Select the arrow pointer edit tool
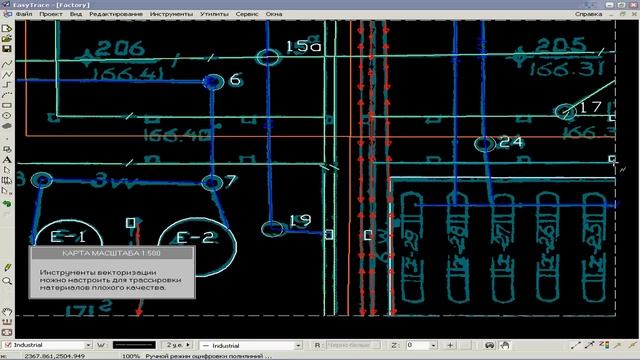 (x=7, y=170)
